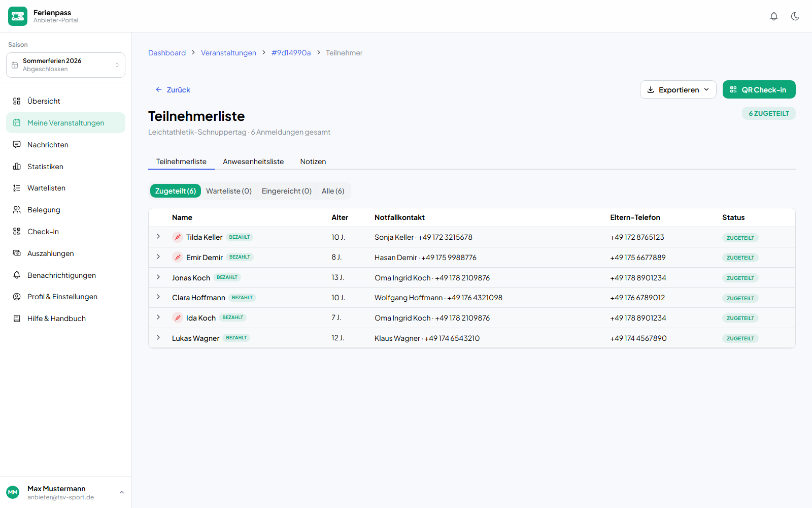Expand Clara Hoffmann row
This screenshot has width=812, height=508.
coord(158,297)
